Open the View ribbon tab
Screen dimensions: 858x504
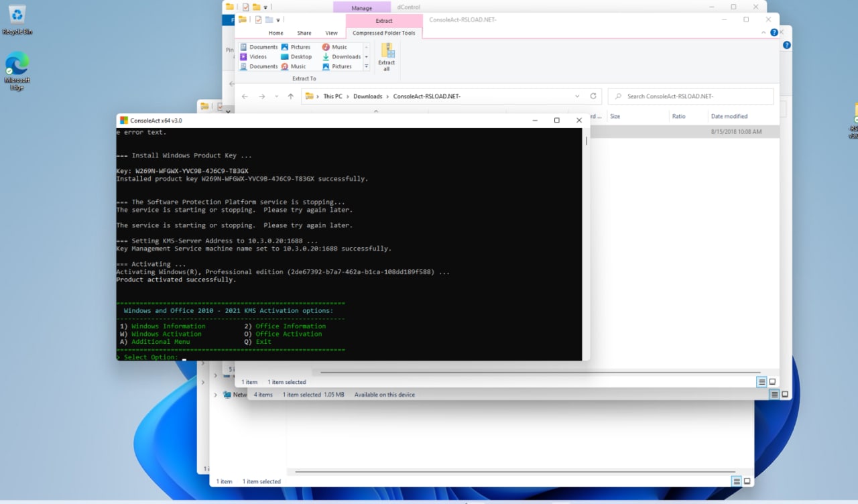pyautogui.click(x=331, y=33)
